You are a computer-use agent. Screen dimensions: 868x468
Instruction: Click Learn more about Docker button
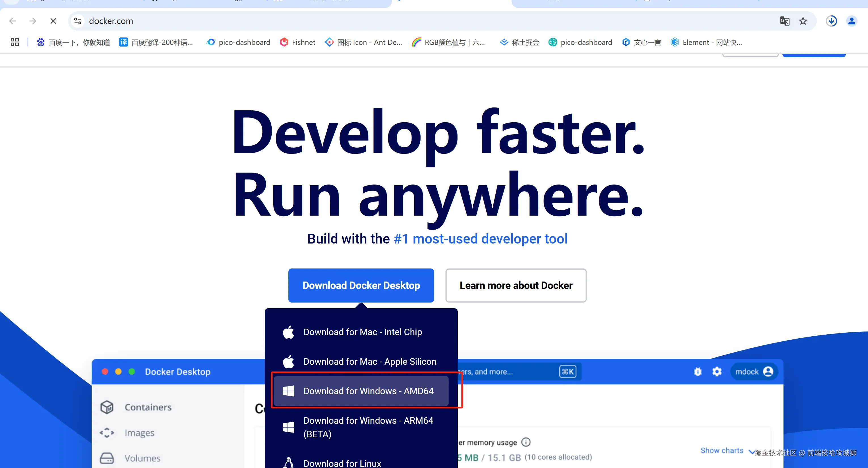(516, 285)
